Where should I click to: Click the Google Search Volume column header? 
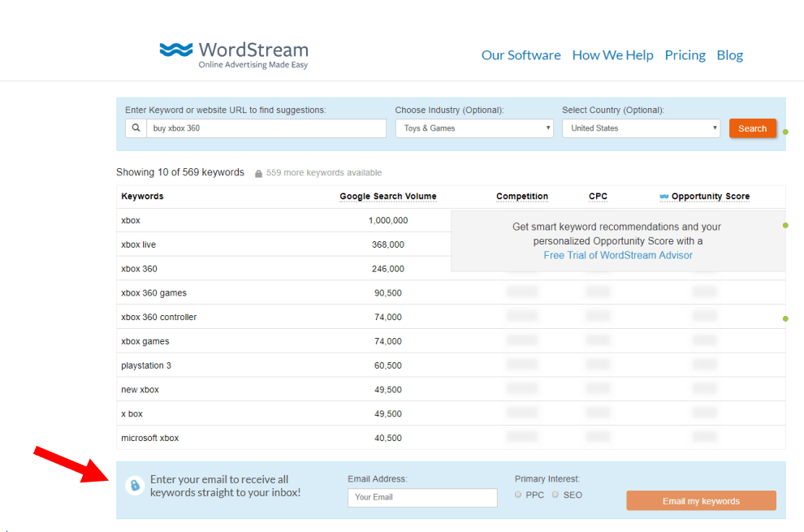click(388, 197)
